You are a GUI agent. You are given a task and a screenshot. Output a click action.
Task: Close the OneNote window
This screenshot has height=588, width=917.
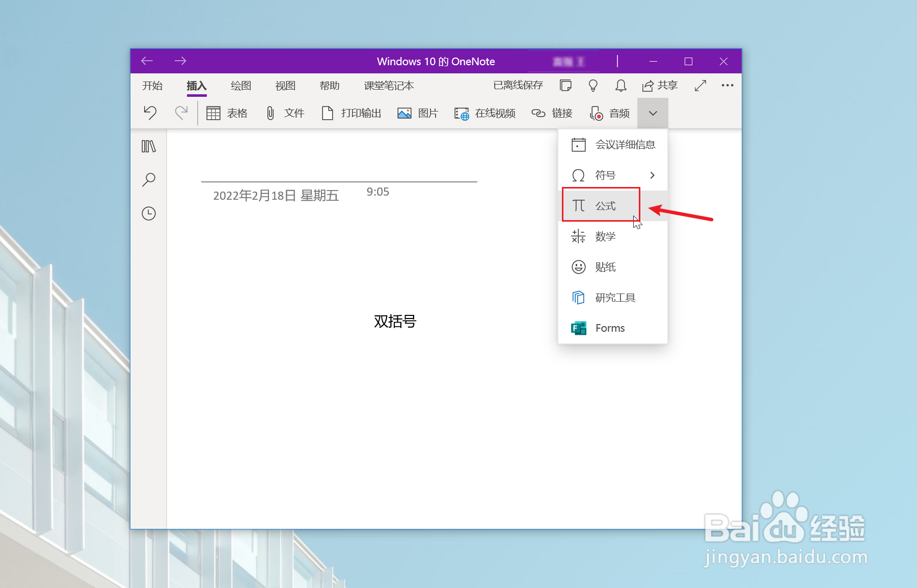coord(723,61)
